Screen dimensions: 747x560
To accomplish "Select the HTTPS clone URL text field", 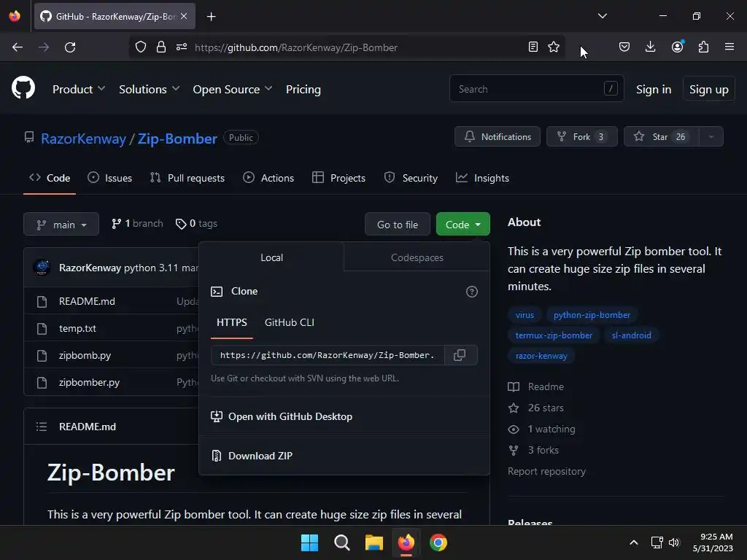I will click(x=328, y=355).
